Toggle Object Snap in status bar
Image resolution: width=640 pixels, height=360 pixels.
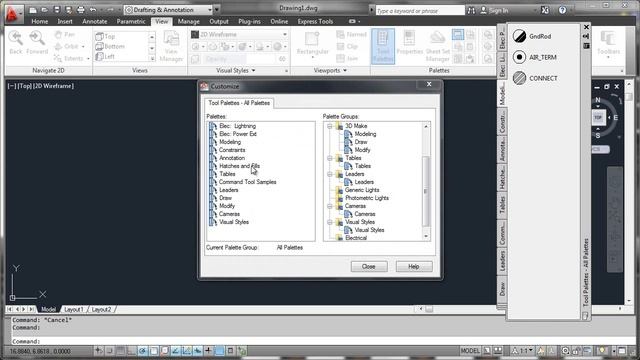[153, 351]
